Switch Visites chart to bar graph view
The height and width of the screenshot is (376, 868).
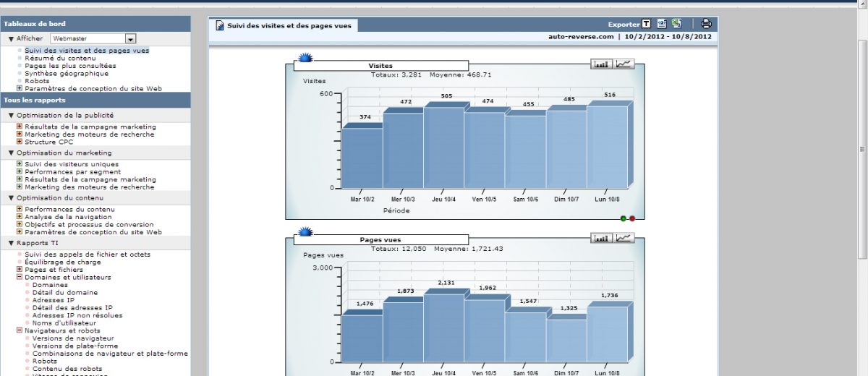pos(601,64)
